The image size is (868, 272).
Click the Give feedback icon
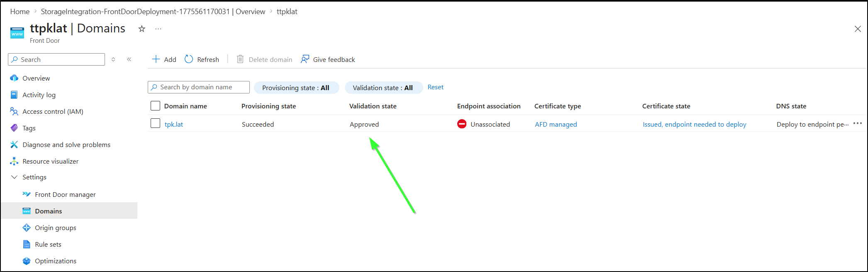[305, 59]
